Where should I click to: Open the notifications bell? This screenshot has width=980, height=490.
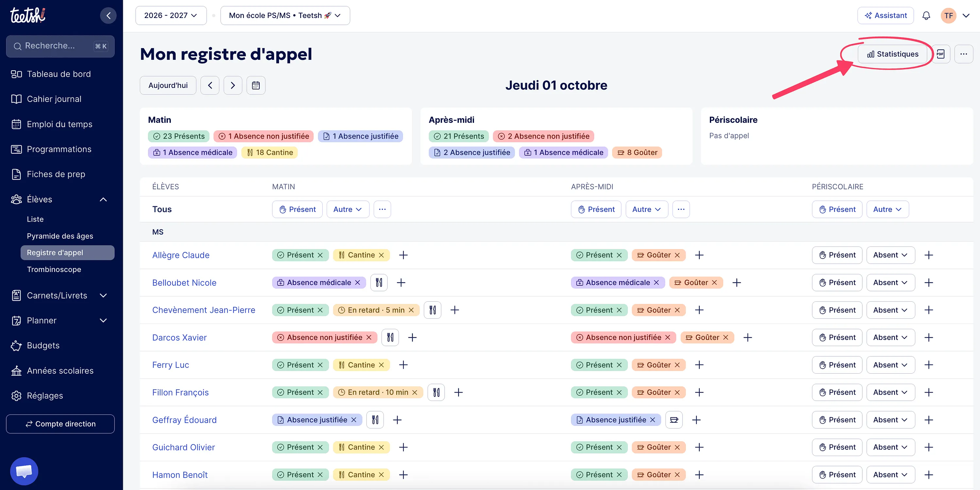coord(926,16)
